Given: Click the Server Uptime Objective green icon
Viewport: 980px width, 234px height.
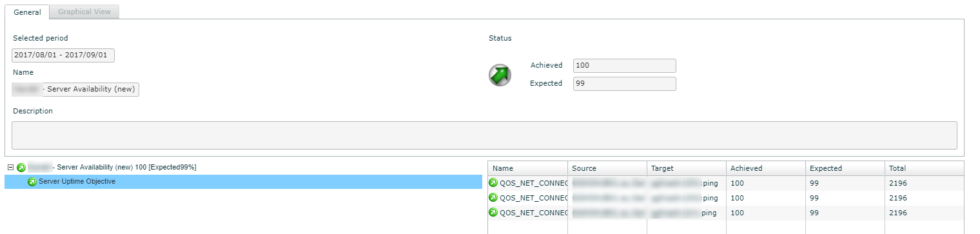Looking at the screenshot, I should (32, 182).
